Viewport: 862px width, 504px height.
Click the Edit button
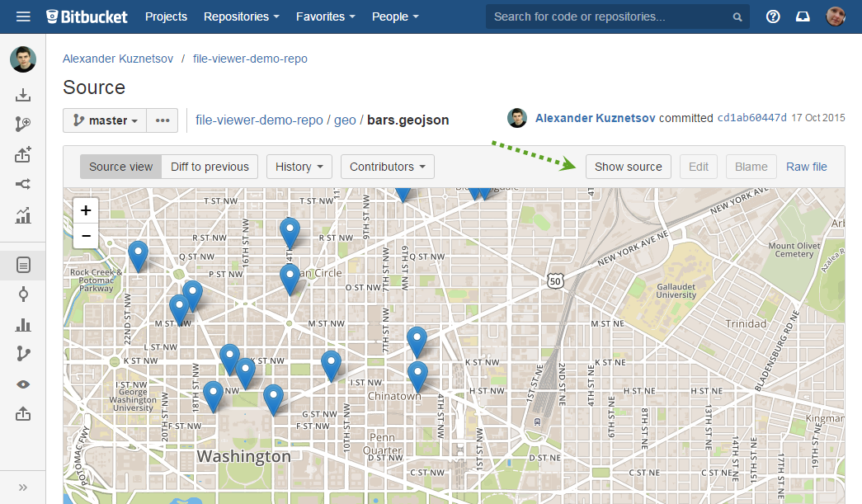point(699,167)
